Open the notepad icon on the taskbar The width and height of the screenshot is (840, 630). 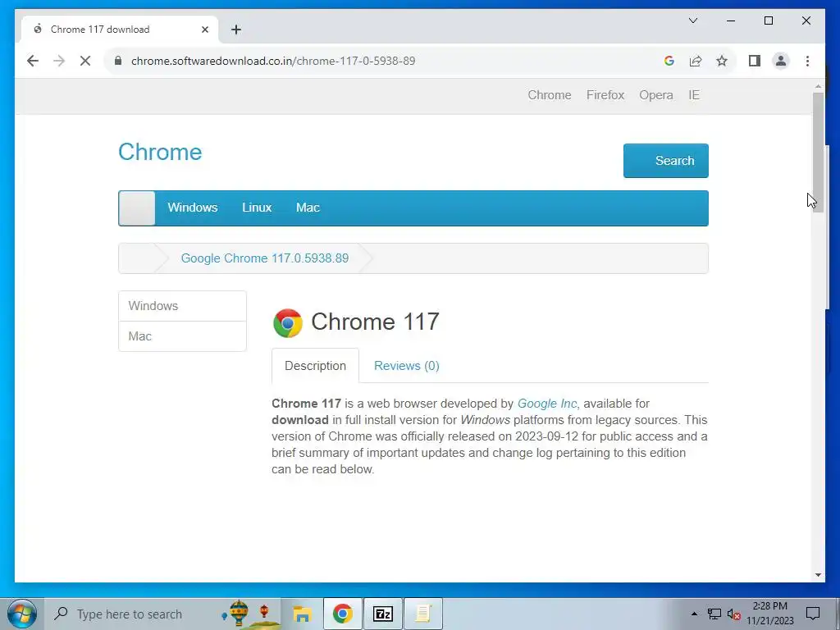423,614
